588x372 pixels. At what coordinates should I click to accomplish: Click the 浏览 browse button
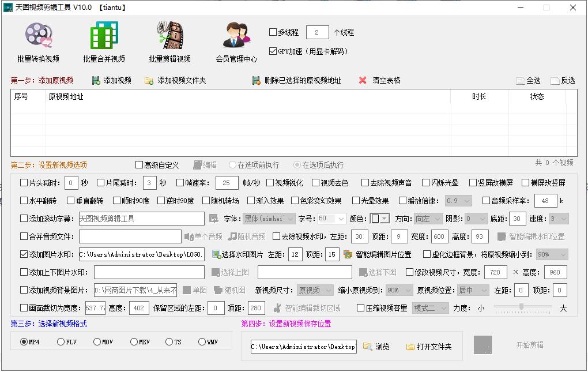pyautogui.click(x=378, y=347)
